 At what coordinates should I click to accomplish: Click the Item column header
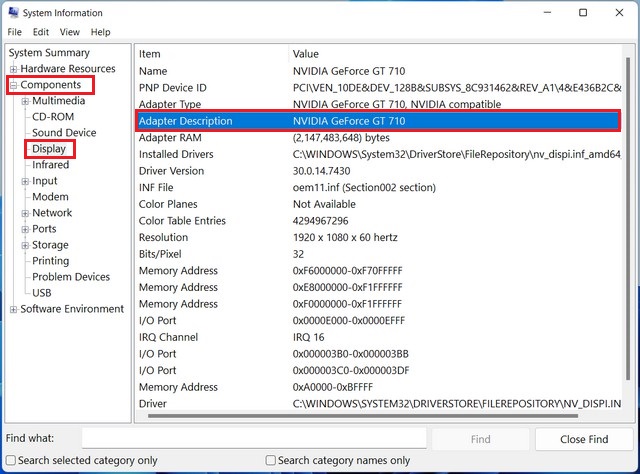tap(211, 54)
